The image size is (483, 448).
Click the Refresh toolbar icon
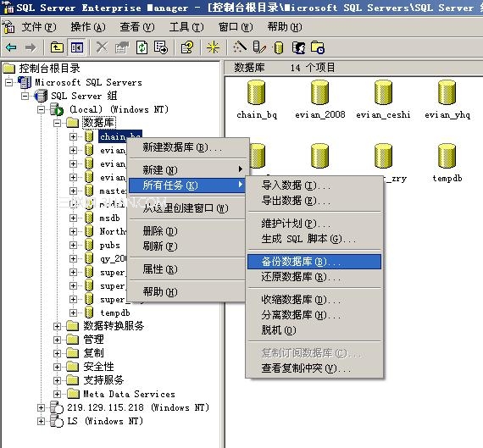coord(142,47)
